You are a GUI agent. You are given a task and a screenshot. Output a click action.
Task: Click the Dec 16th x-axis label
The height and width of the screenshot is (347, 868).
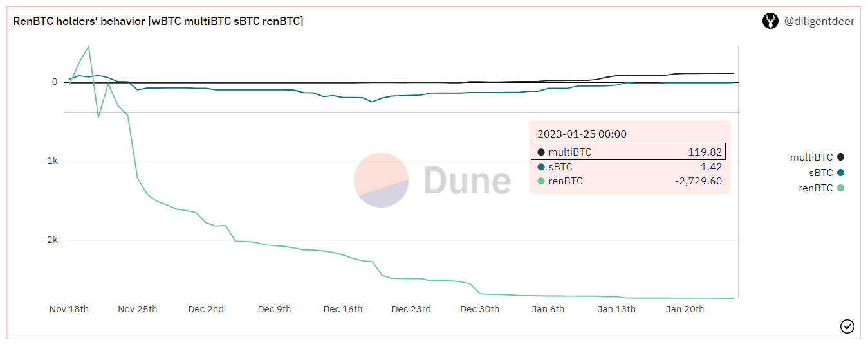pos(343,309)
